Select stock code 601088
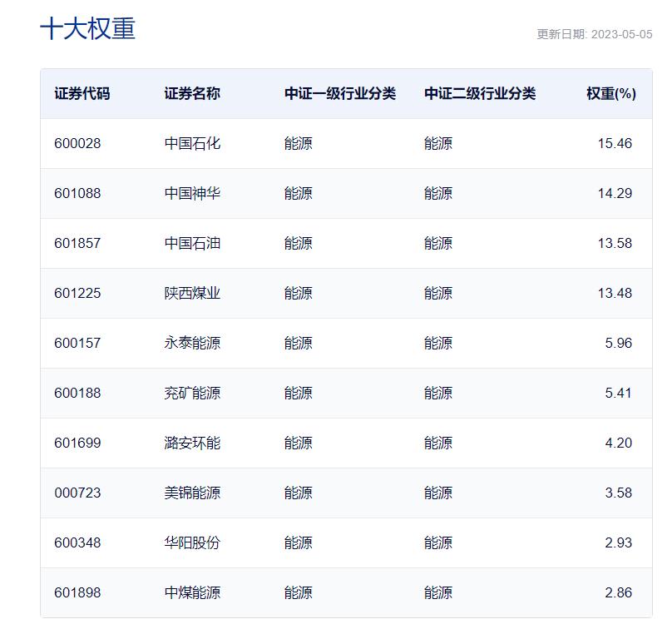The height and width of the screenshot is (634, 672). (x=72, y=193)
